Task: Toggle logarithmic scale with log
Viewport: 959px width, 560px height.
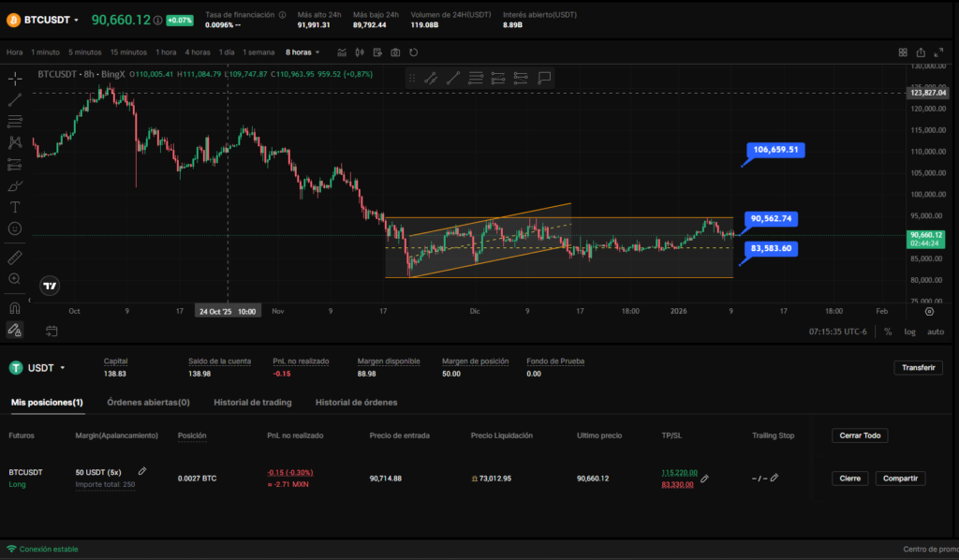Action: pyautogui.click(x=909, y=332)
